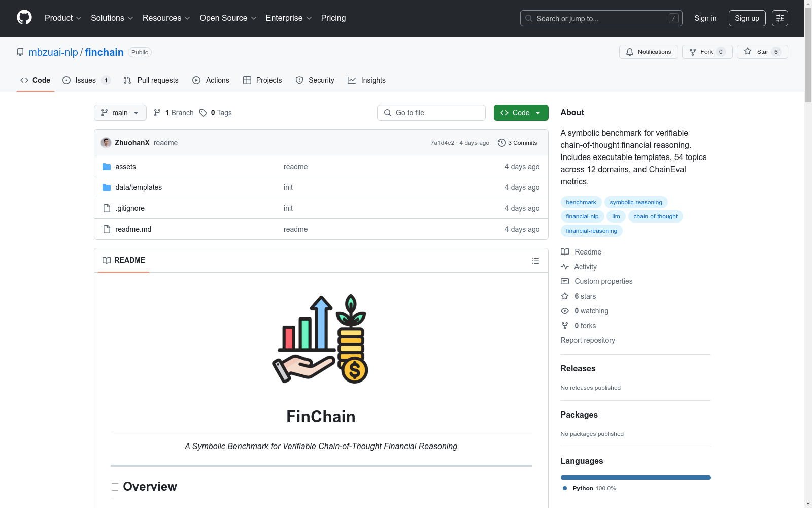Click the fork icon in Fork button
Image resolution: width=812 pixels, height=508 pixels.
click(693, 52)
